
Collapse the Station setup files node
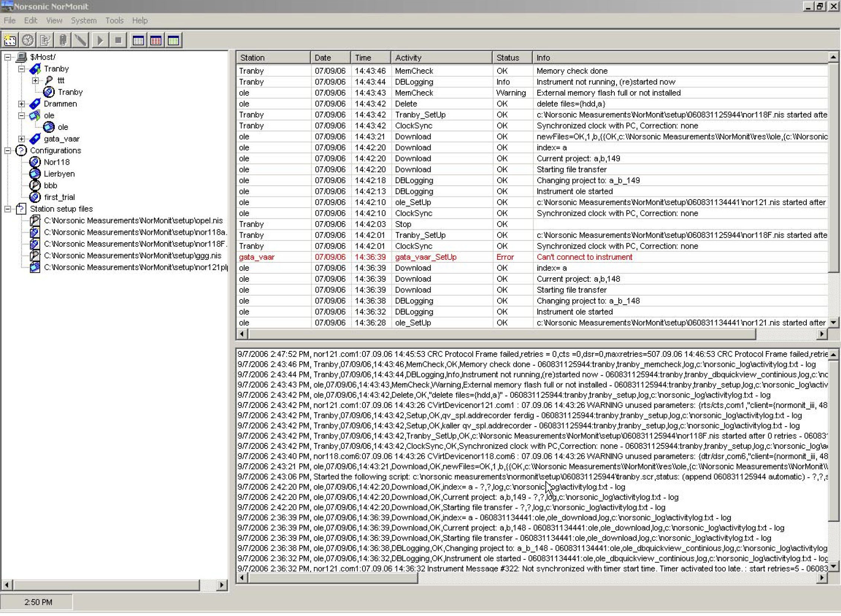coord(7,209)
